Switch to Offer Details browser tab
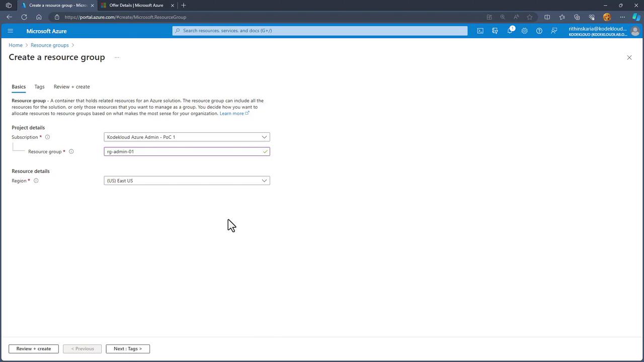This screenshot has width=644, height=362. coord(136,6)
